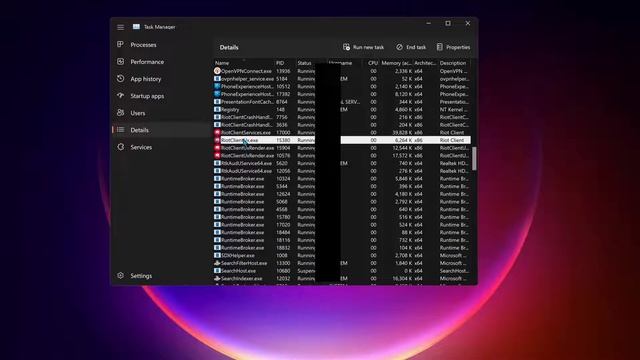Sort by the Memory column header

click(396, 63)
